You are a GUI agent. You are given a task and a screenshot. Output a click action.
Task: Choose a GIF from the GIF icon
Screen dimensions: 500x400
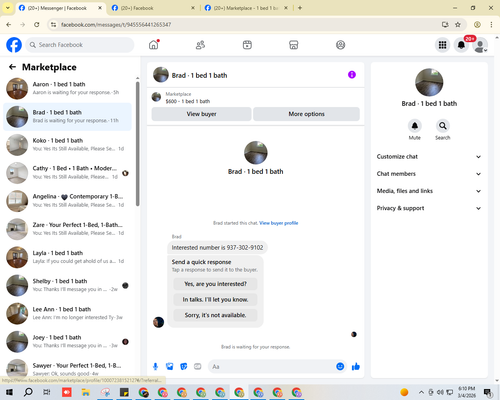[198, 367]
